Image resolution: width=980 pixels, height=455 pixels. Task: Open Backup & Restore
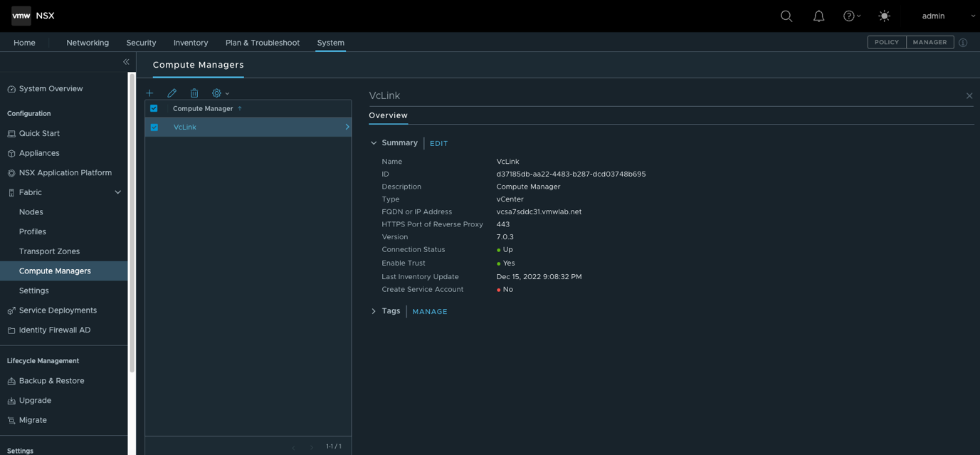tap(51, 381)
